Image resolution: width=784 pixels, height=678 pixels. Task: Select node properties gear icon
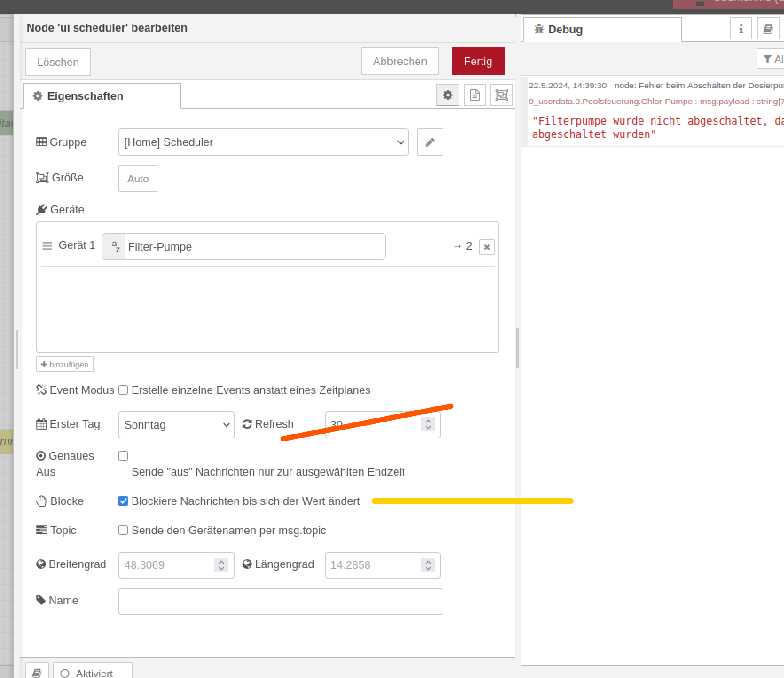[448, 95]
